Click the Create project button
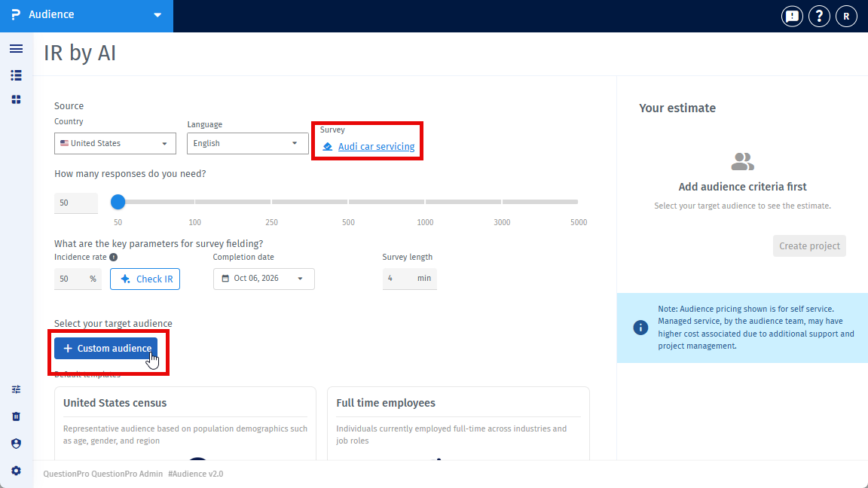Viewport: 868px width, 488px height. pyautogui.click(x=809, y=246)
